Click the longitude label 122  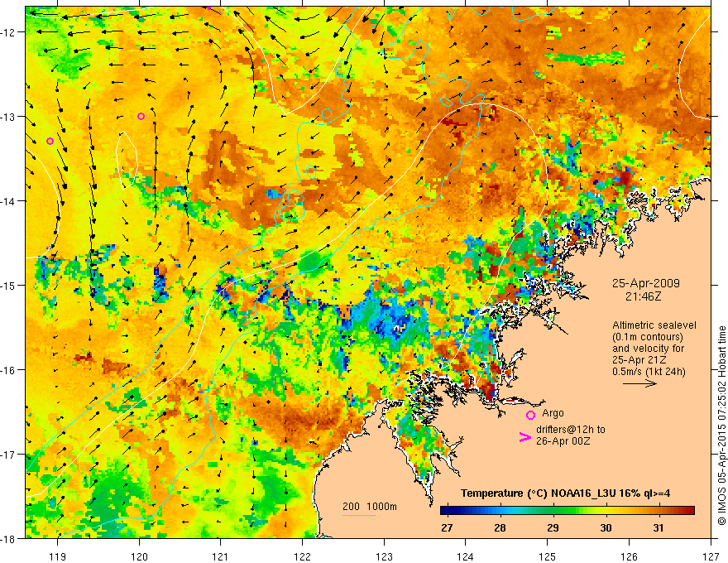[x=302, y=556]
